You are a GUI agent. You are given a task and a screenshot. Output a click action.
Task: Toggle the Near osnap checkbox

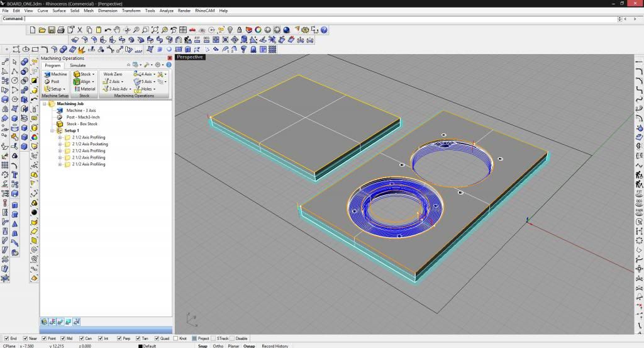pos(25,339)
